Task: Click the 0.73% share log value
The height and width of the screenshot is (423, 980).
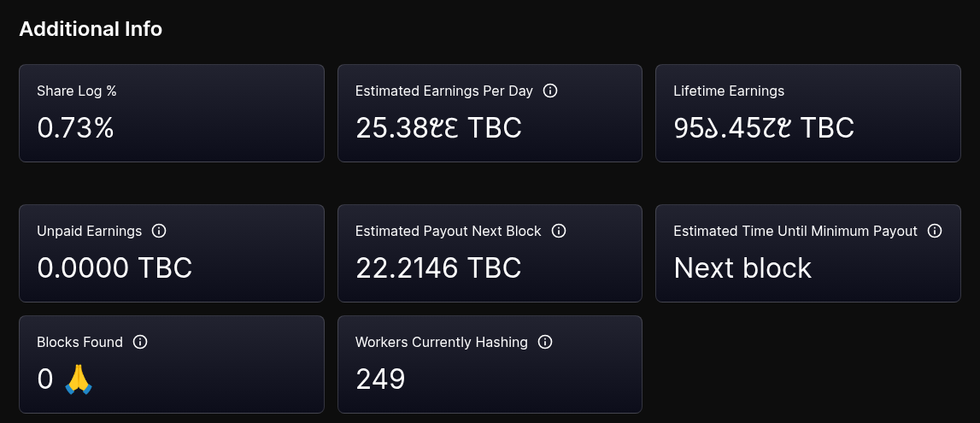Action: point(75,128)
